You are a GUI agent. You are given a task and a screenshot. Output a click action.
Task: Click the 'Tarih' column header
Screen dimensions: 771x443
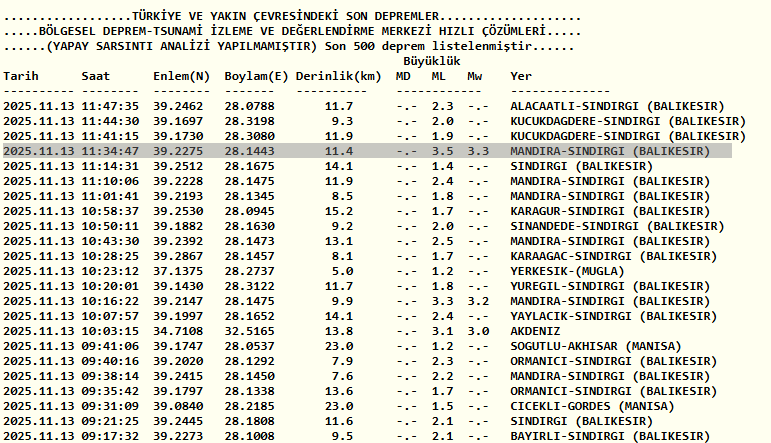pos(21,76)
